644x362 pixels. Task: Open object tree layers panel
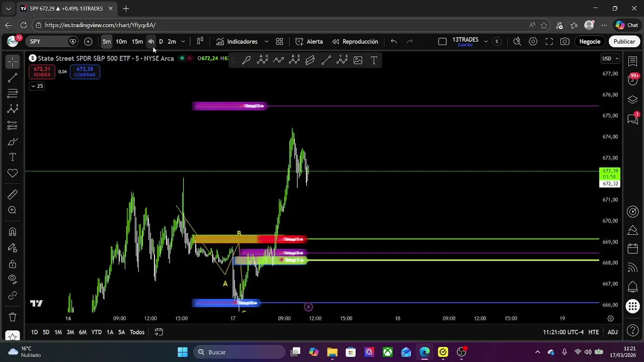click(633, 100)
